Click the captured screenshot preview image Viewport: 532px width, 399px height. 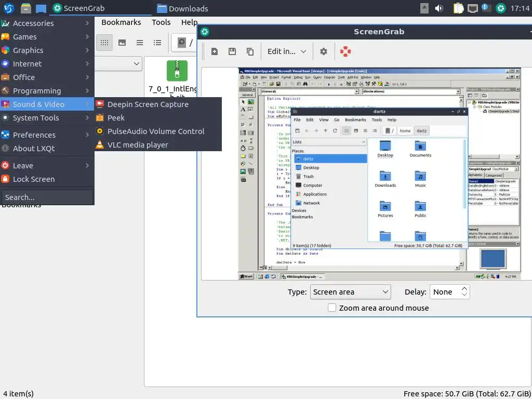pyautogui.click(x=379, y=174)
